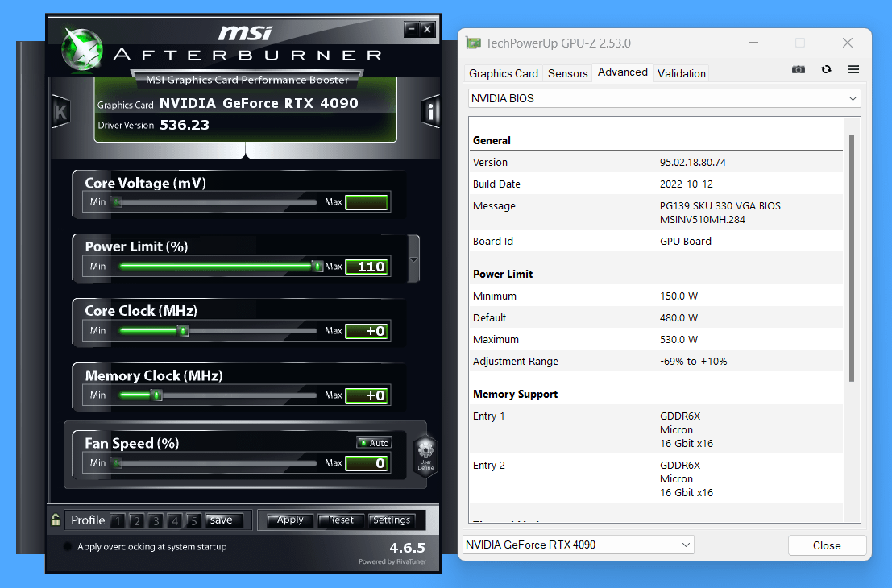The height and width of the screenshot is (588, 892).
Task: Open the Validation tab
Action: [681, 73]
